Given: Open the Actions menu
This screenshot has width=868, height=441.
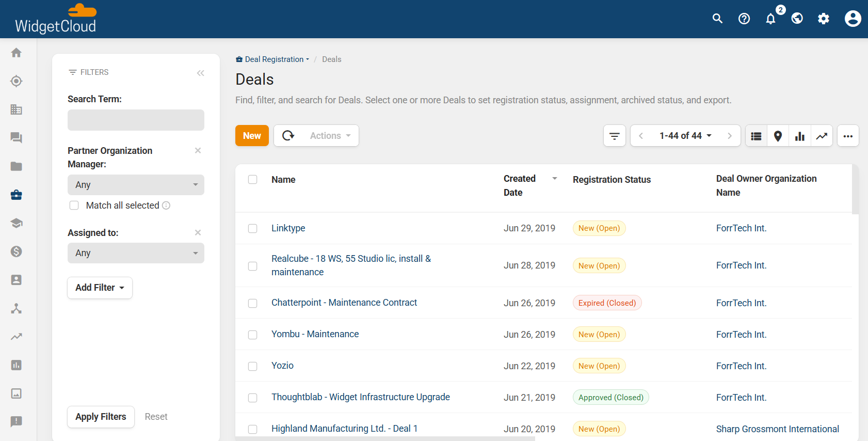Looking at the screenshot, I should pyautogui.click(x=330, y=136).
